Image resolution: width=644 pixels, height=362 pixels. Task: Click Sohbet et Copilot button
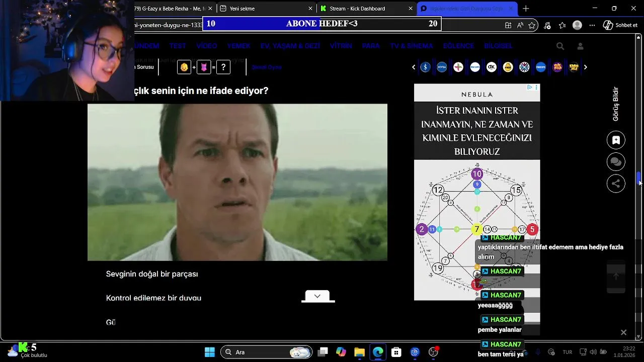620,25
